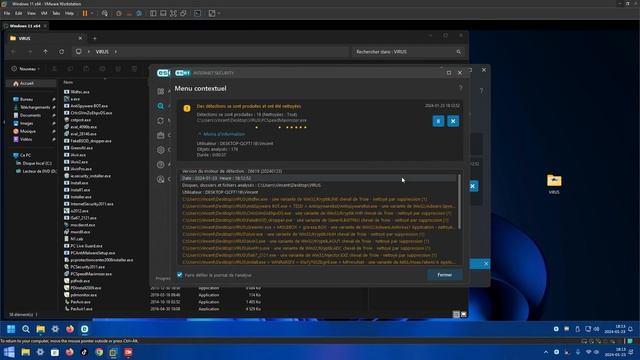Open the VMware Help menu

pyautogui.click(x=69, y=13)
